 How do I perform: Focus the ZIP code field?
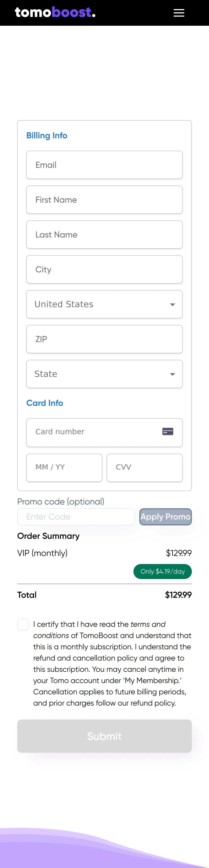tap(104, 339)
